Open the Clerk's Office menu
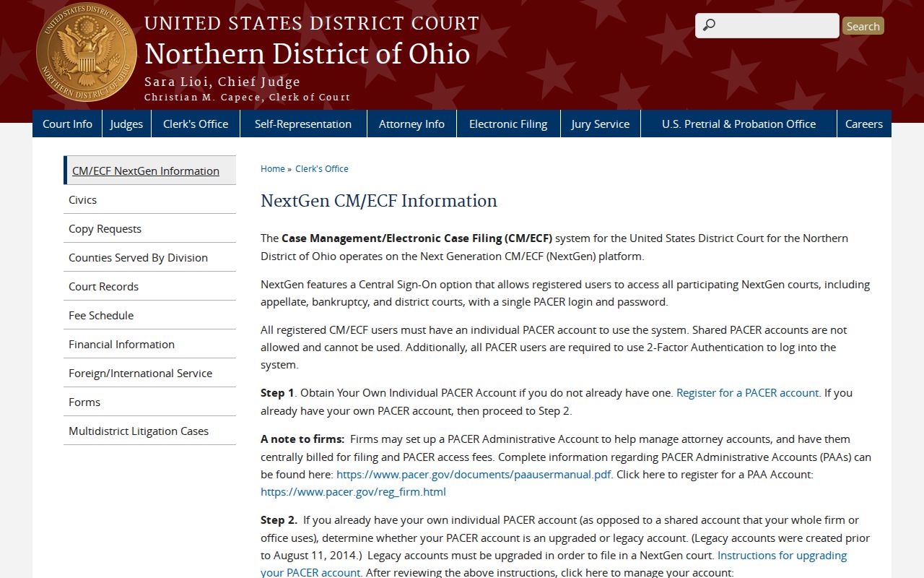 pos(196,124)
